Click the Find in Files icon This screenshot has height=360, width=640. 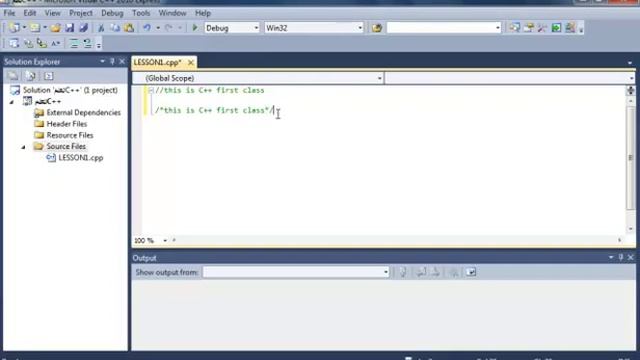[377, 28]
